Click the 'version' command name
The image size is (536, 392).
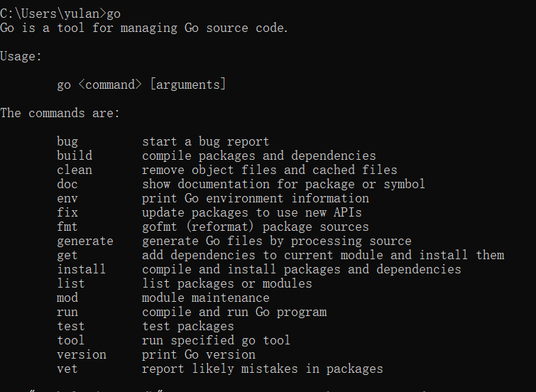point(82,354)
